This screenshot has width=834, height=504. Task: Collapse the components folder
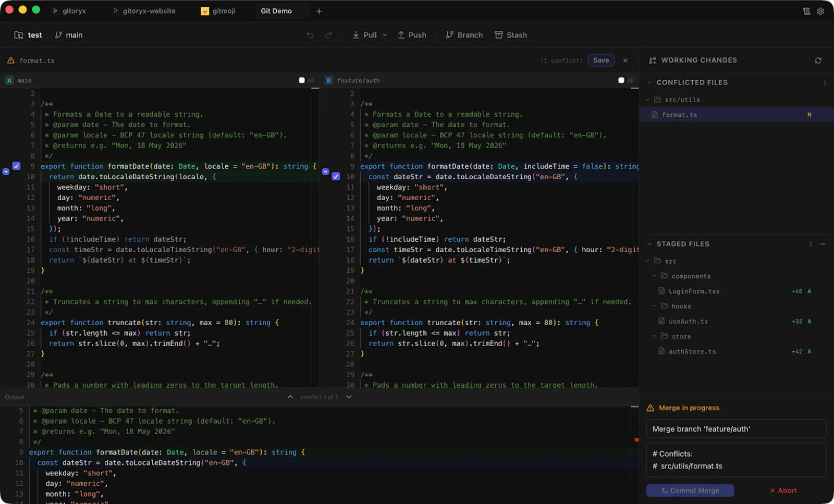654,276
